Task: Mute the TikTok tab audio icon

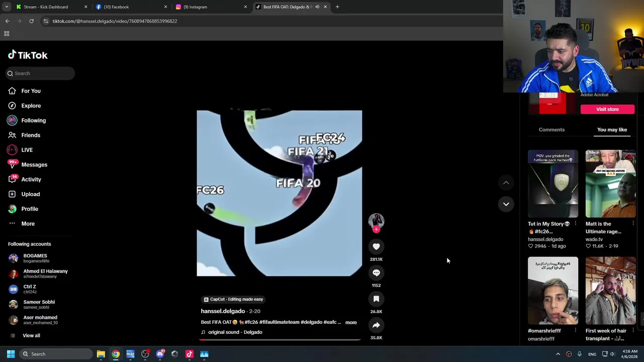Action: (317, 7)
